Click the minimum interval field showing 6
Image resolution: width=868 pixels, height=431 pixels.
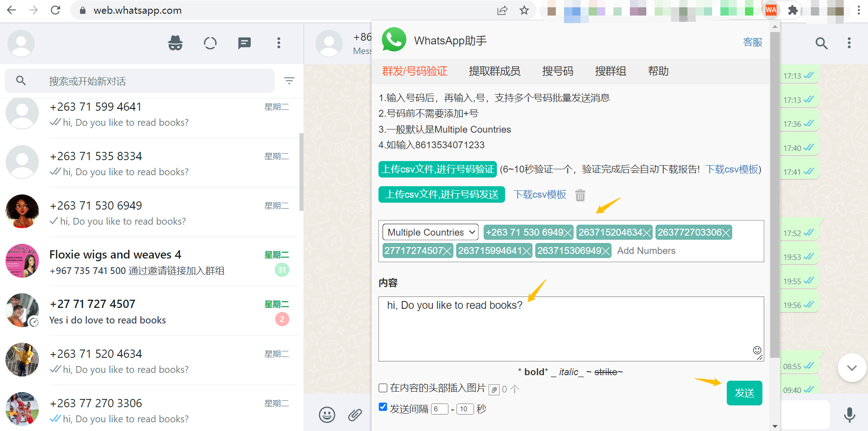point(439,409)
